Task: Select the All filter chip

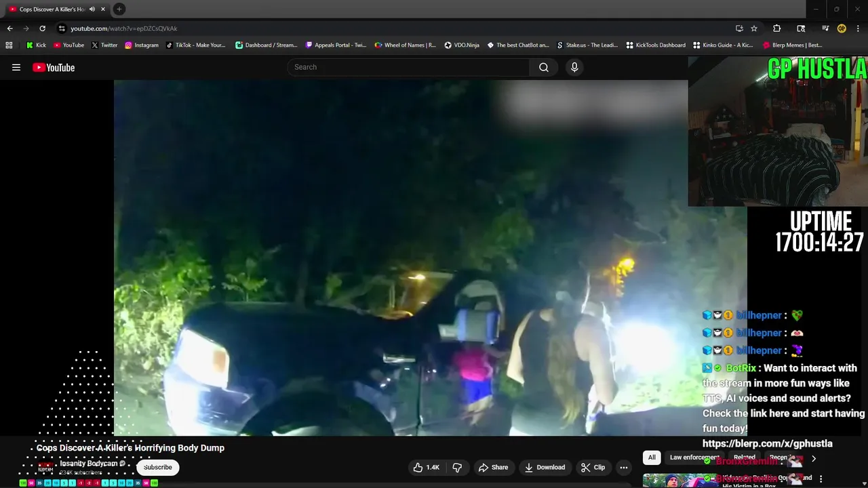Action: point(652,457)
